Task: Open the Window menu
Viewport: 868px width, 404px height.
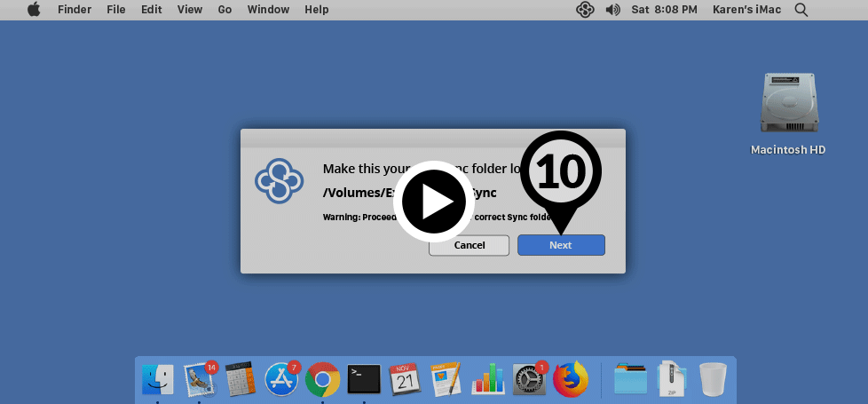Action: coord(268,10)
